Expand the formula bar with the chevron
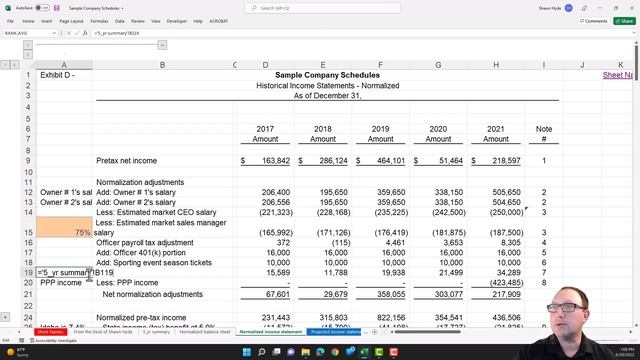The height and width of the screenshot is (360, 640). point(634,33)
